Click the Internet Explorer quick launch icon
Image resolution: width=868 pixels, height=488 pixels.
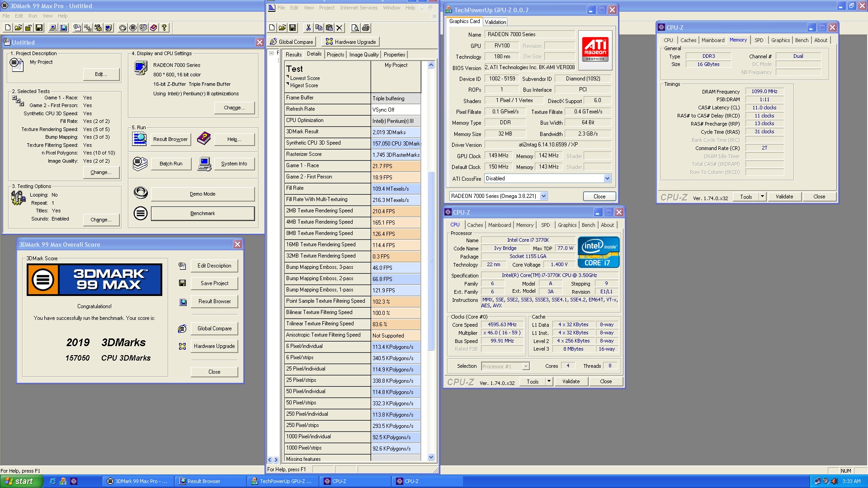coord(52,481)
